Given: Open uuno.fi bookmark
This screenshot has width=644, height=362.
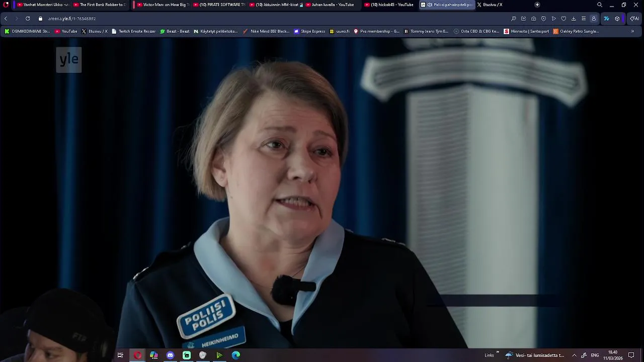Looking at the screenshot, I should (340, 31).
